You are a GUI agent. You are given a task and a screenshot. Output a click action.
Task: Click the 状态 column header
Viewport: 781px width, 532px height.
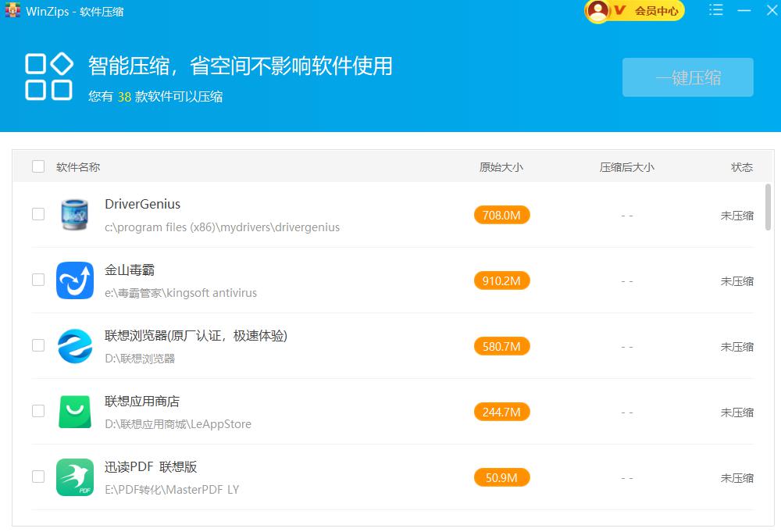pos(741,166)
